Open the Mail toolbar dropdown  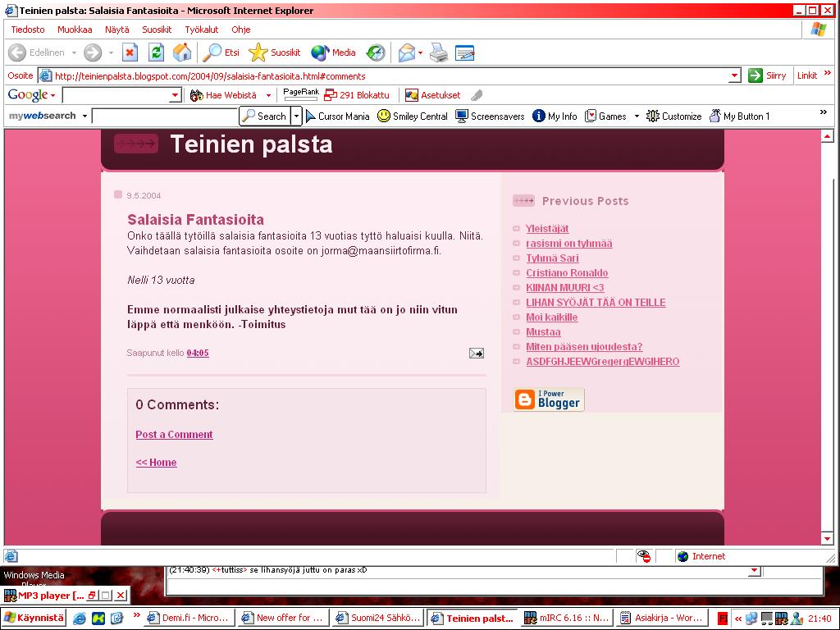tap(421, 53)
